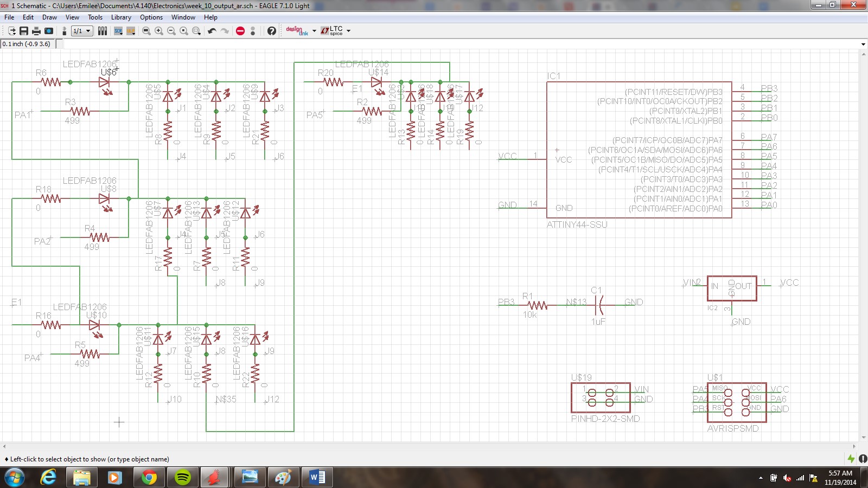Switch to board view icon
This screenshot has width=868, height=488.
pos(65,31)
